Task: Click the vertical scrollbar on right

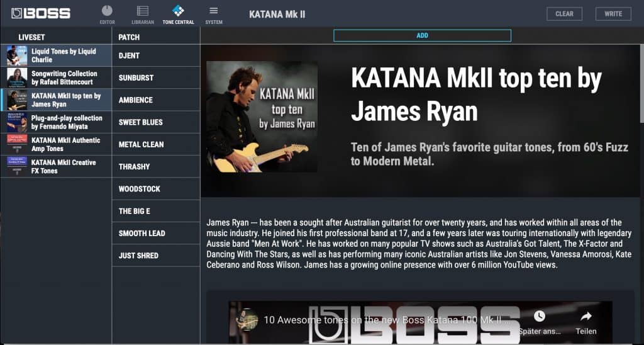Action: coord(641,82)
